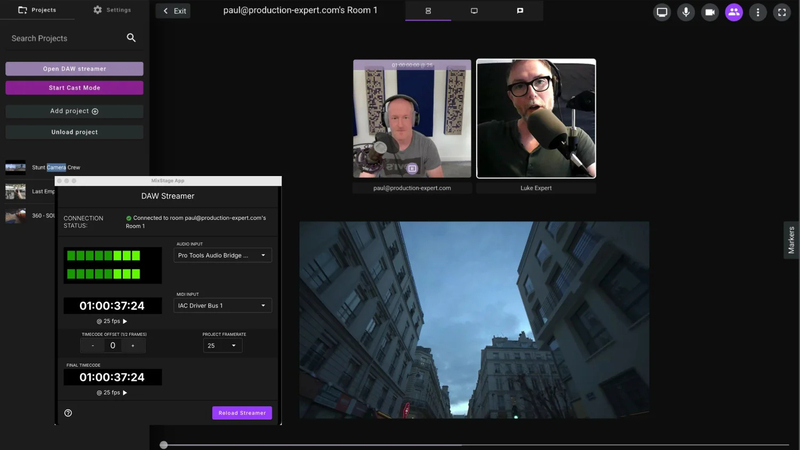
Task: Exit the room with Exit button
Action: 173,11
